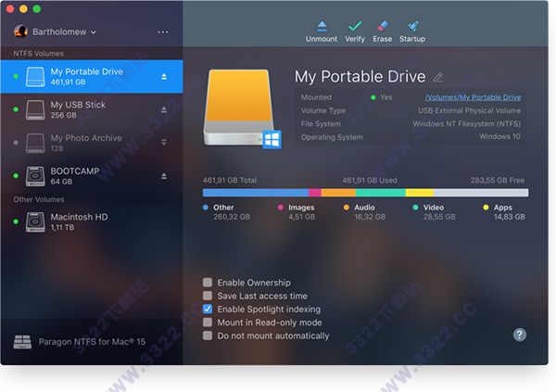556x392 pixels.
Task: Click teal Video segment in usage bar
Action: 381,193
